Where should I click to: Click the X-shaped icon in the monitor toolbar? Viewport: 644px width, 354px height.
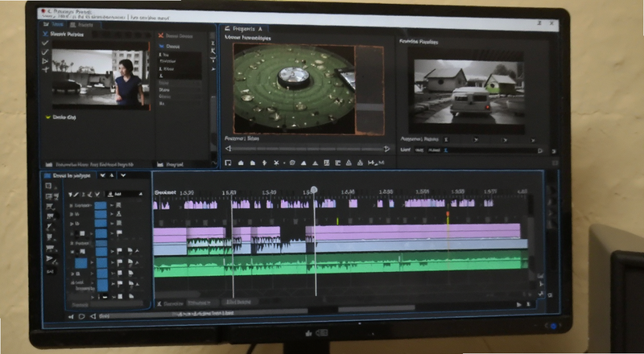pyautogui.click(x=276, y=163)
